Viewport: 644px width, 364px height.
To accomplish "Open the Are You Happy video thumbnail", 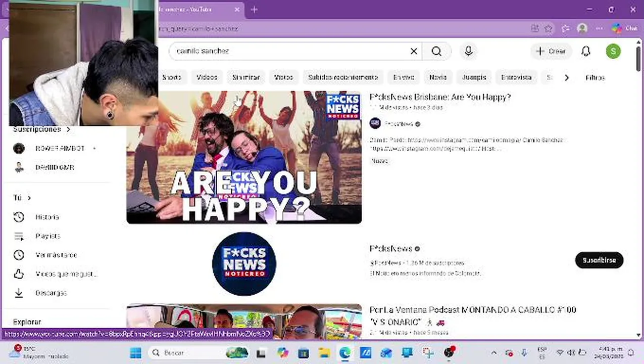I will pos(244,157).
